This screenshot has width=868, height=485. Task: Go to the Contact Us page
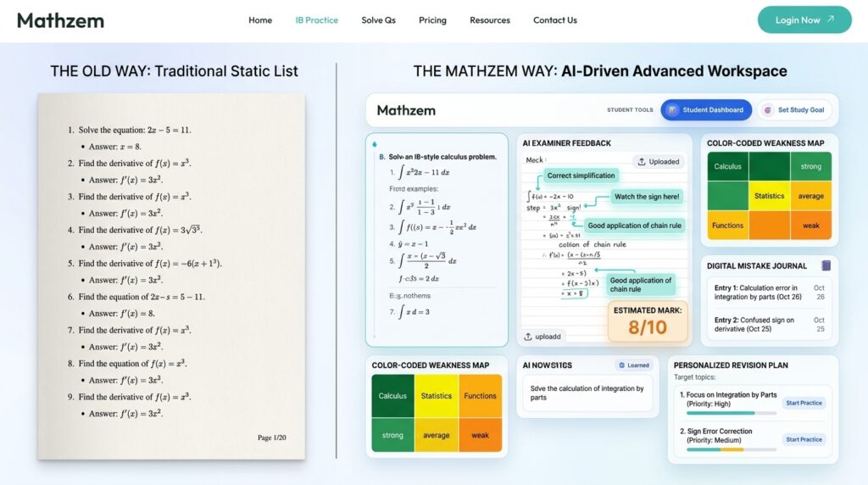click(x=554, y=20)
